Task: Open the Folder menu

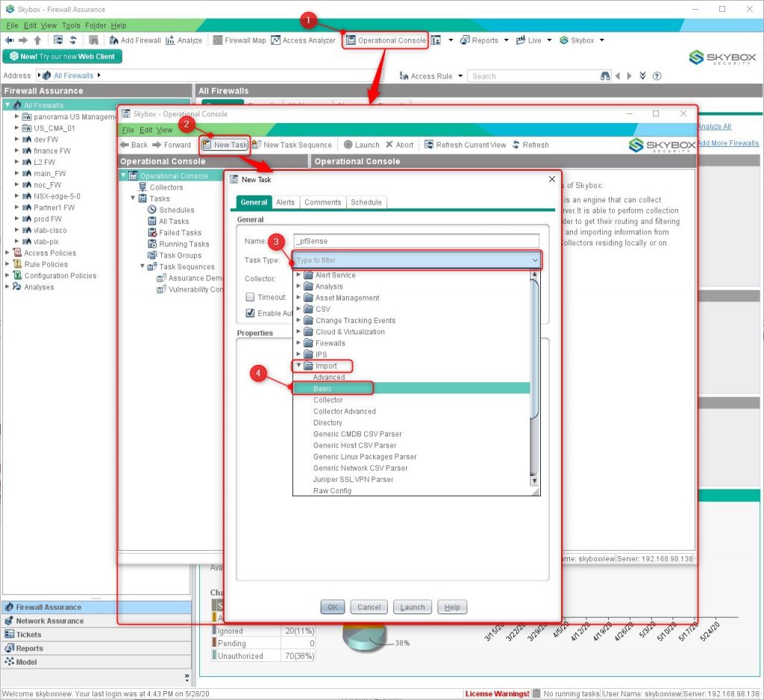Action: point(95,25)
